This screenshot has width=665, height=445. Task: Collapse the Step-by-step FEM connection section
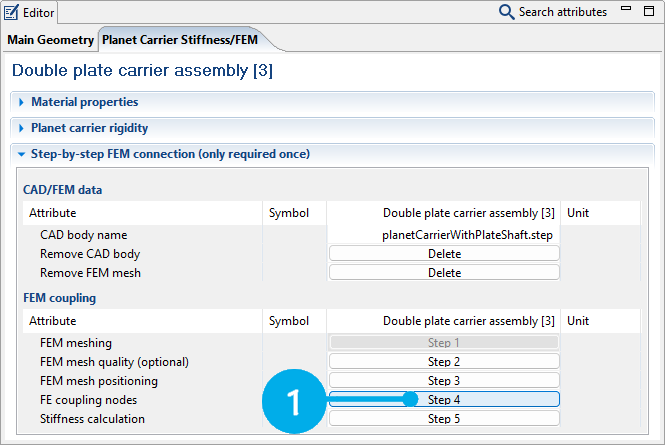(x=21, y=154)
